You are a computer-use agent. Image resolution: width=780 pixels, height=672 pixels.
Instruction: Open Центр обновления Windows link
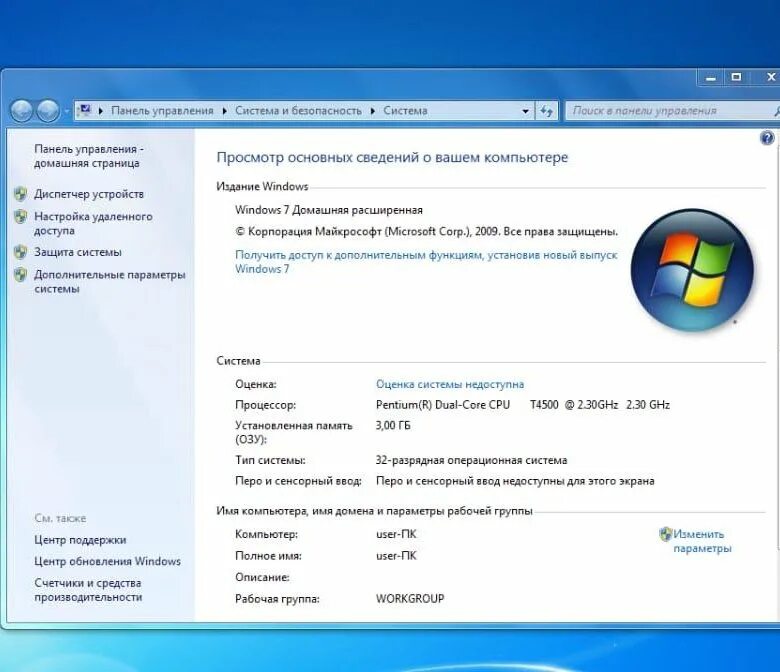[x=107, y=561]
